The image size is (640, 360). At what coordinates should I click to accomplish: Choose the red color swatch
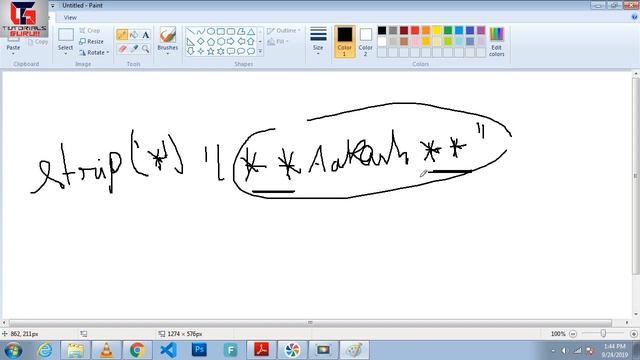tap(415, 31)
